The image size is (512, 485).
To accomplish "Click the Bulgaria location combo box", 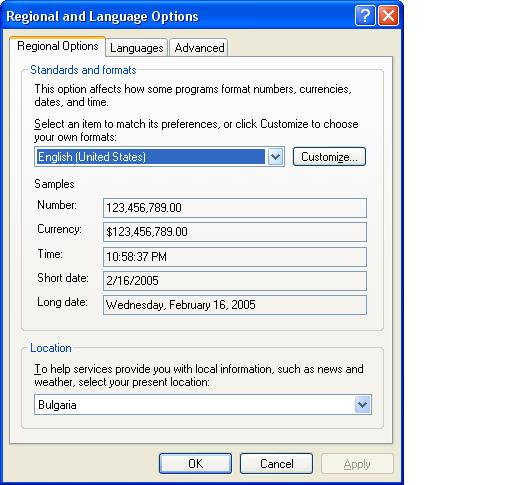I will (203, 405).
